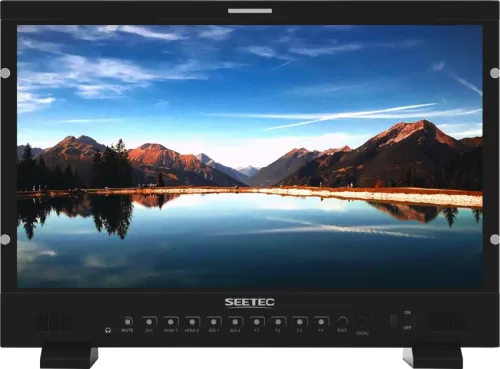Select the HDMI 1 input button
This screenshot has height=369, width=500.
tap(171, 322)
